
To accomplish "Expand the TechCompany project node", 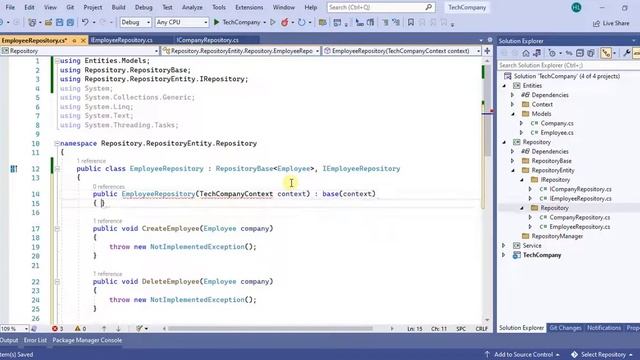I will click(x=504, y=255).
